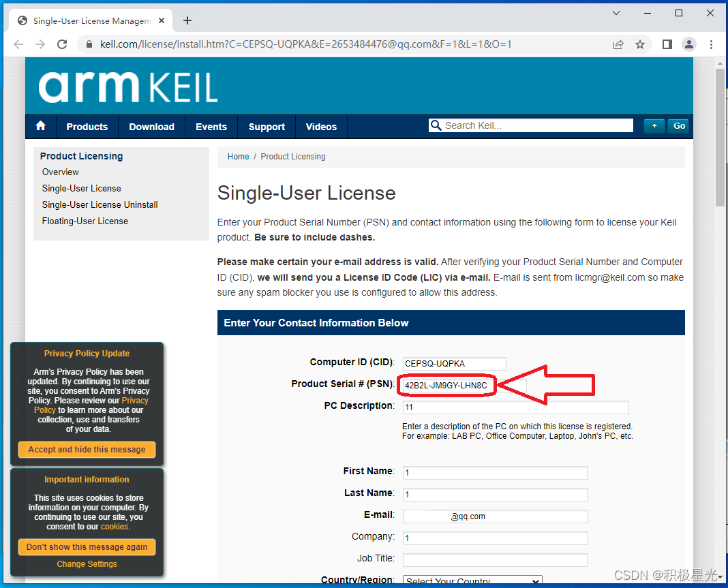The height and width of the screenshot is (588, 728).
Task: Click the Go button beside the search box
Action: [x=678, y=125]
